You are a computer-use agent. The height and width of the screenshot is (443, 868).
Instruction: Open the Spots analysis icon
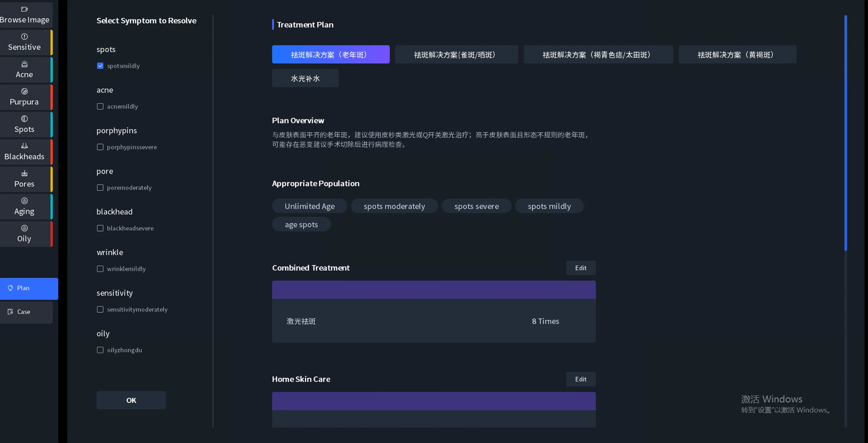[24, 119]
